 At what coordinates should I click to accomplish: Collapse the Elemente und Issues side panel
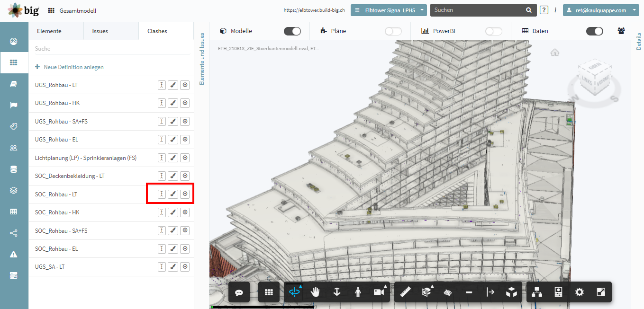(x=202, y=58)
